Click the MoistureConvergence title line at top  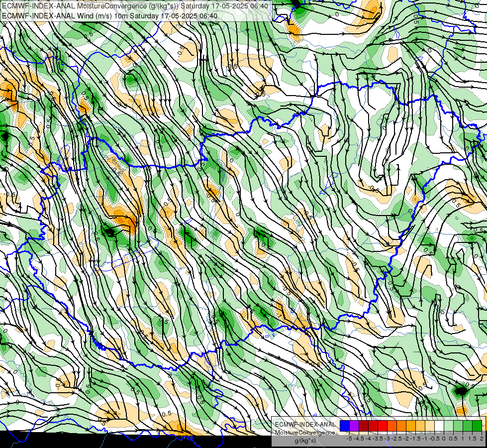135,6
